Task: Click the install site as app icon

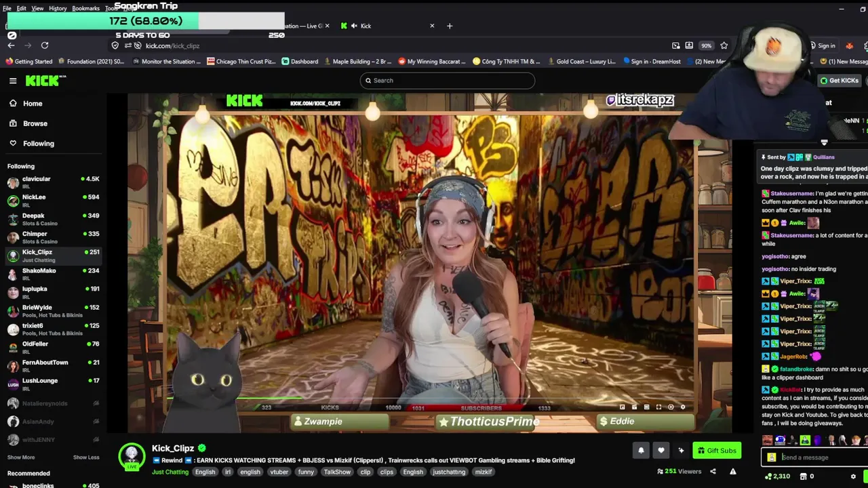Action: 689,45
